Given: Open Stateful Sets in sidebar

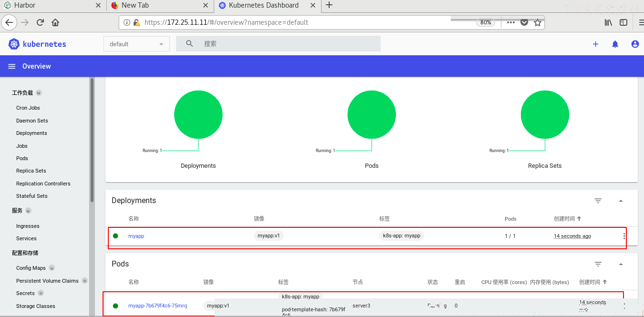Looking at the screenshot, I should 32,196.
